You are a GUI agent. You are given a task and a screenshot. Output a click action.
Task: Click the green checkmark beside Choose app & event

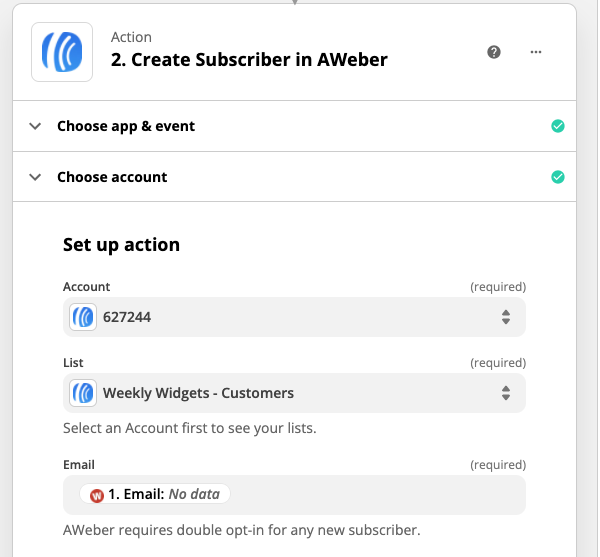(x=558, y=126)
